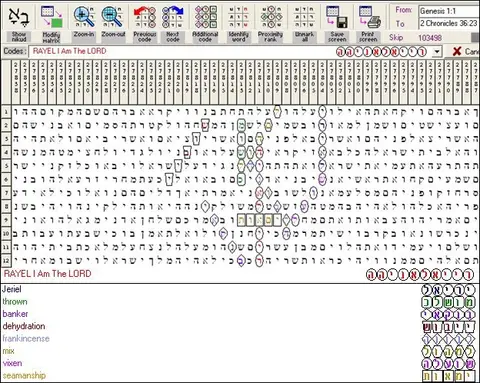Open the Modify matrix tool

click(51, 16)
